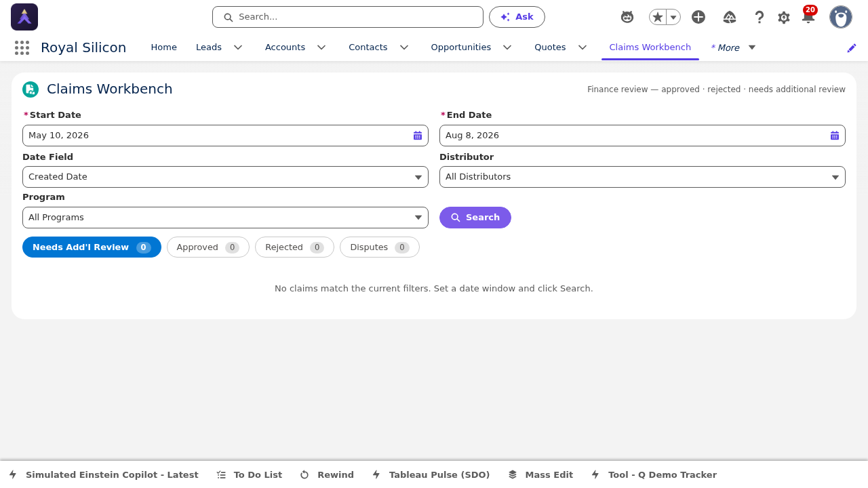Click the 'No claims match' empty message
The width and height of the screenshot is (868, 488).
pos(434,289)
